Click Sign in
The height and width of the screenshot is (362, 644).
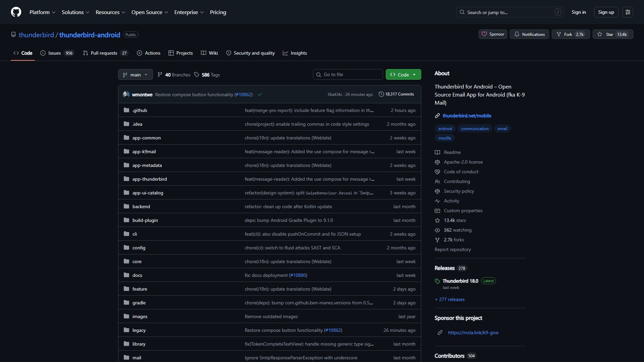579,12
